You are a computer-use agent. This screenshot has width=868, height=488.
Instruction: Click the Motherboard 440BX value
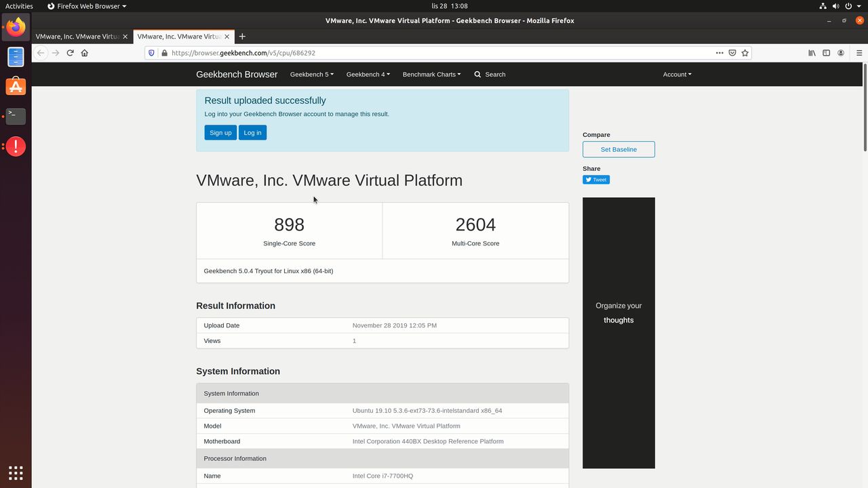428,441
